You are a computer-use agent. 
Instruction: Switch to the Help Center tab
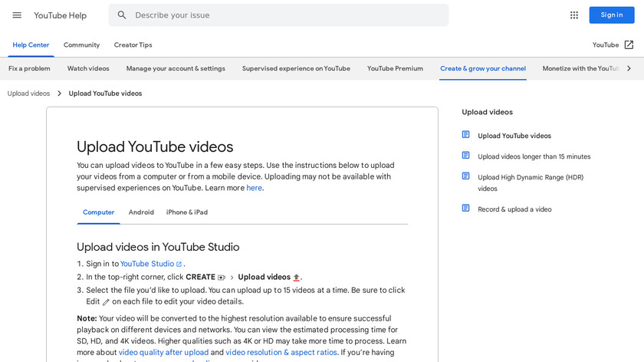(x=31, y=44)
